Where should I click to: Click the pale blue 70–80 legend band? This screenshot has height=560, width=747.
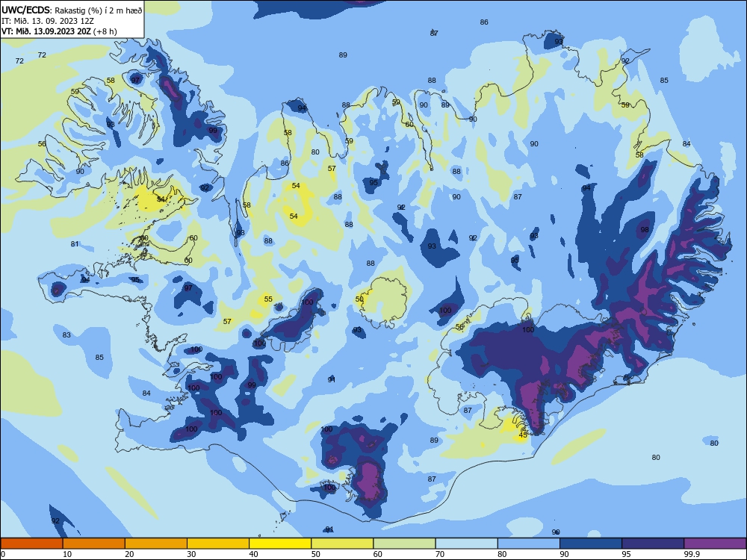click(x=466, y=544)
